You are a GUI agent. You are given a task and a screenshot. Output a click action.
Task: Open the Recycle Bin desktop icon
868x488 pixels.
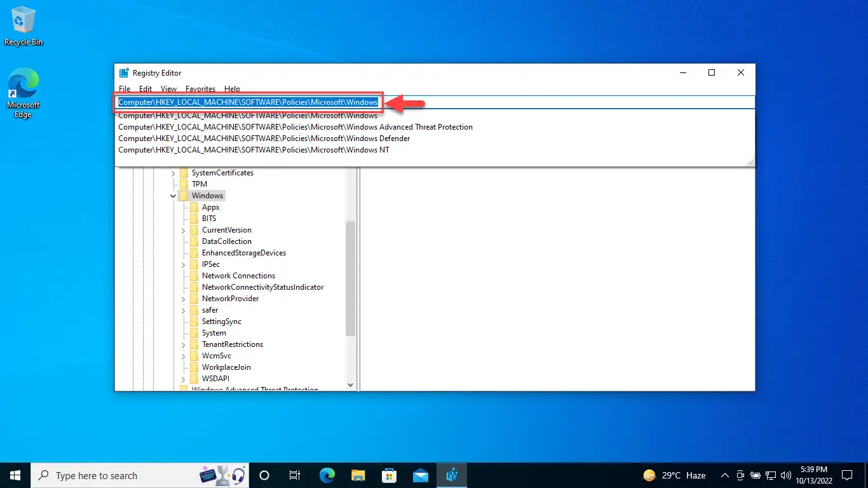24,27
